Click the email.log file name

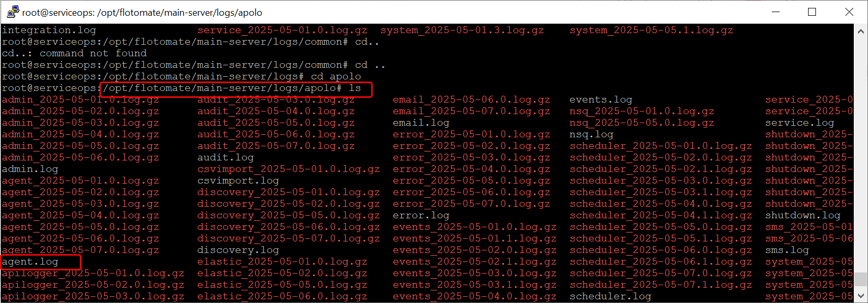click(421, 123)
